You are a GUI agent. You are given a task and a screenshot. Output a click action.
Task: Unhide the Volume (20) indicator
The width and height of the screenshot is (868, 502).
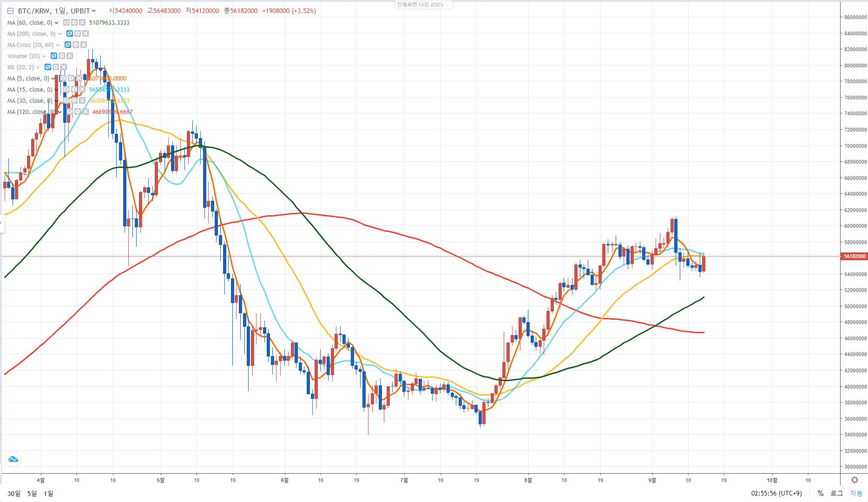click(54, 56)
